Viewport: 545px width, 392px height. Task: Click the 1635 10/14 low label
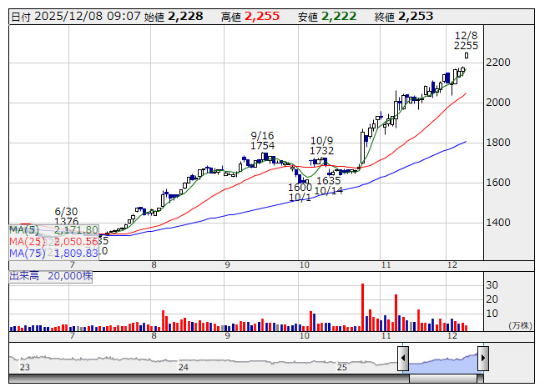click(329, 186)
